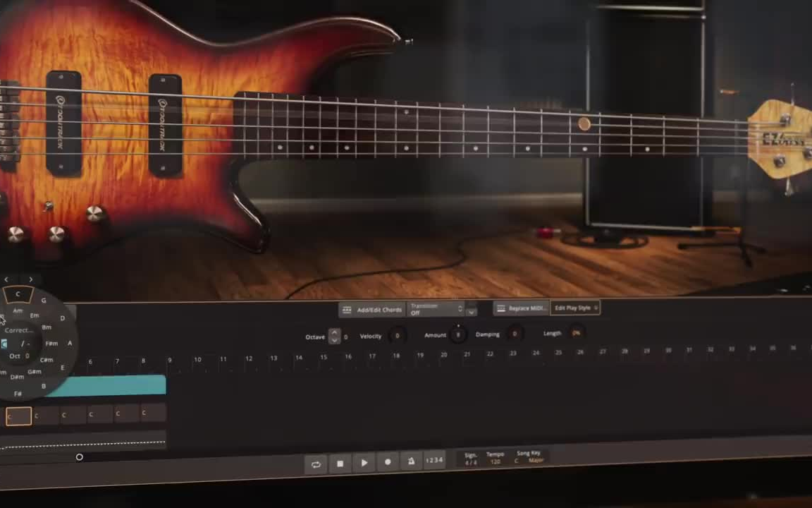
Task: Click the Replace MIDI button
Action: click(522, 308)
